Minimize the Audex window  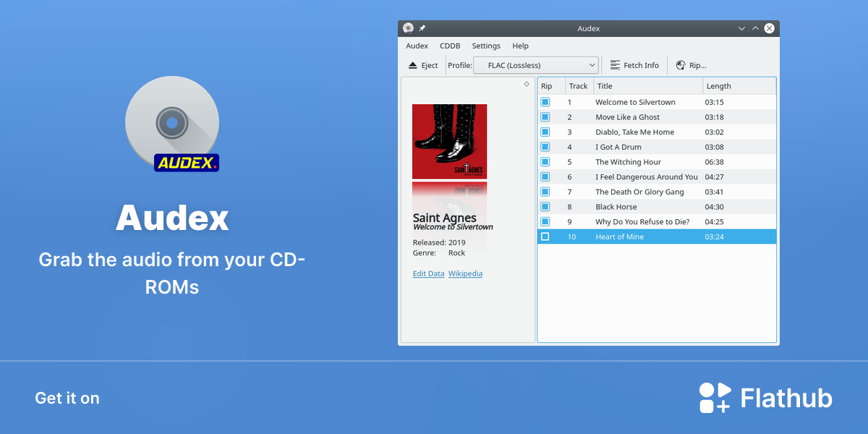741,28
